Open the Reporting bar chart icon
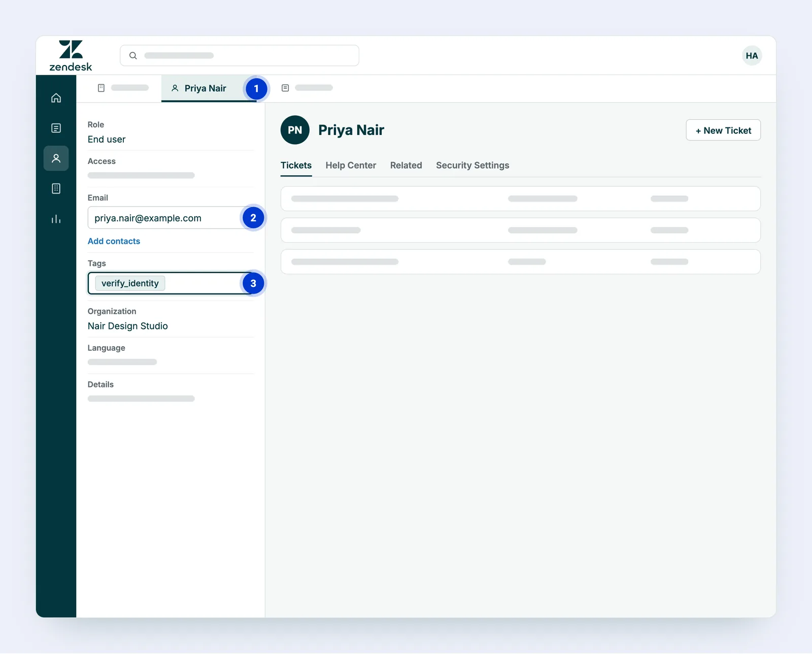Screen dimensions: 812x654 (x=56, y=219)
